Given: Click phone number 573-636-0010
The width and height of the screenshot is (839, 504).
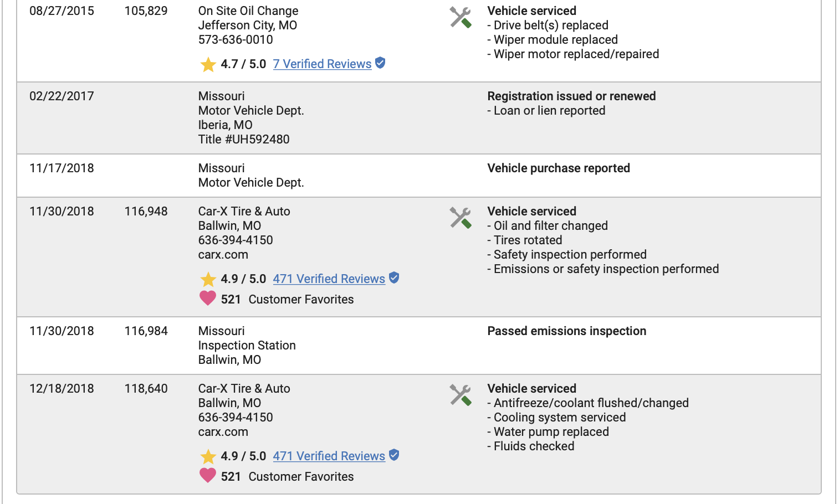Looking at the screenshot, I should pyautogui.click(x=236, y=40).
